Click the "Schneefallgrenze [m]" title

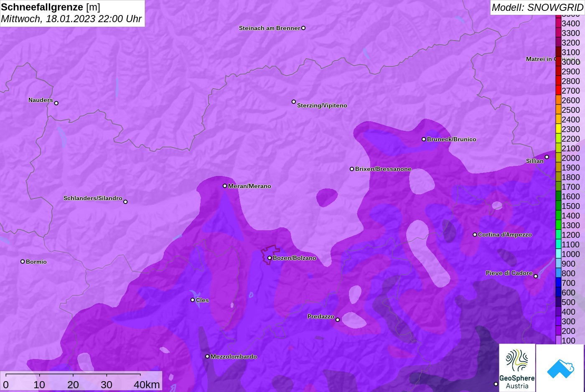pos(51,7)
